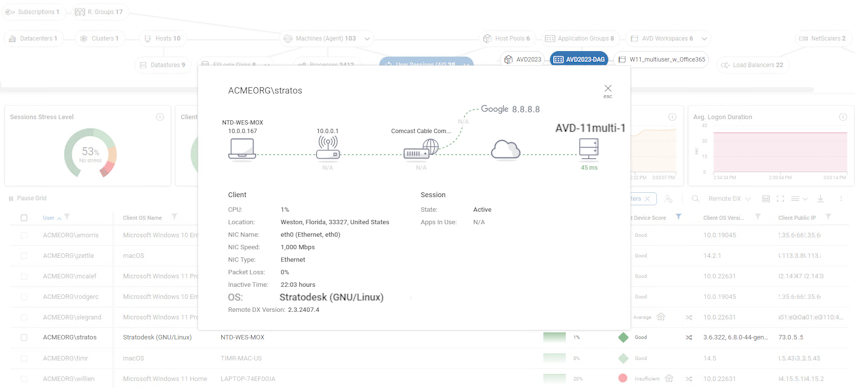This screenshot has height=388, width=860.
Task: Select the R. Groups 17 topology node
Action: pos(100,12)
